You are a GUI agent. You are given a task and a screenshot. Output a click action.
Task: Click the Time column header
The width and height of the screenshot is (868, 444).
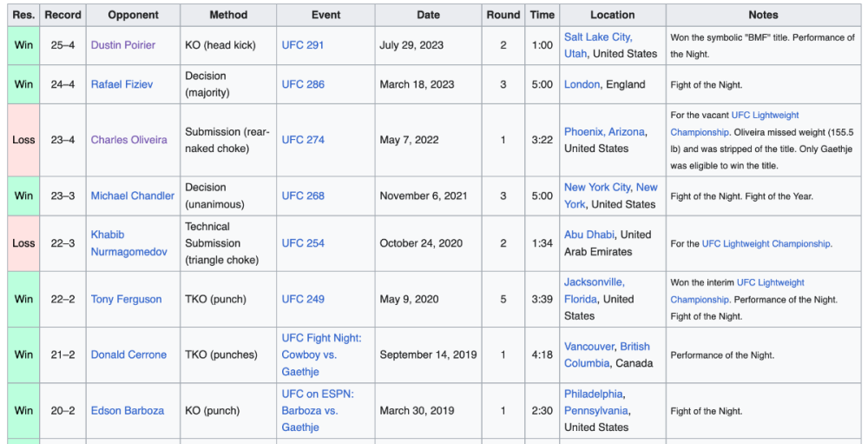542,15
